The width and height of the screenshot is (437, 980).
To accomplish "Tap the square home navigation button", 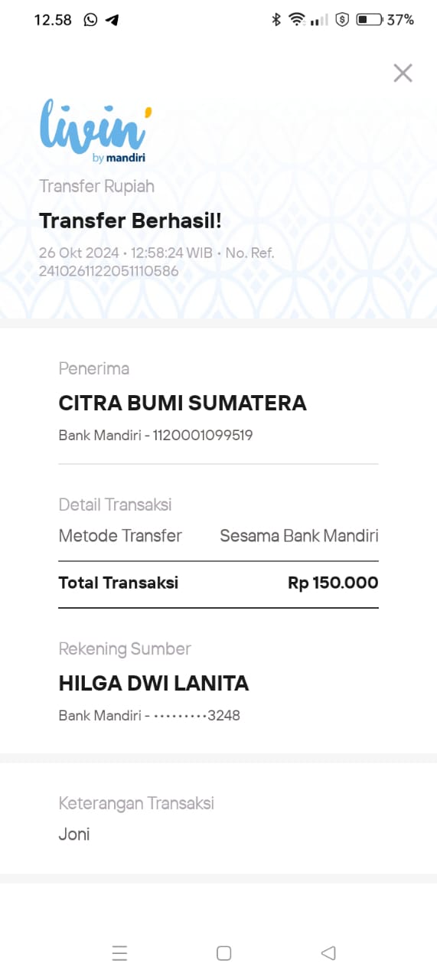I will click(x=223, y=953).
